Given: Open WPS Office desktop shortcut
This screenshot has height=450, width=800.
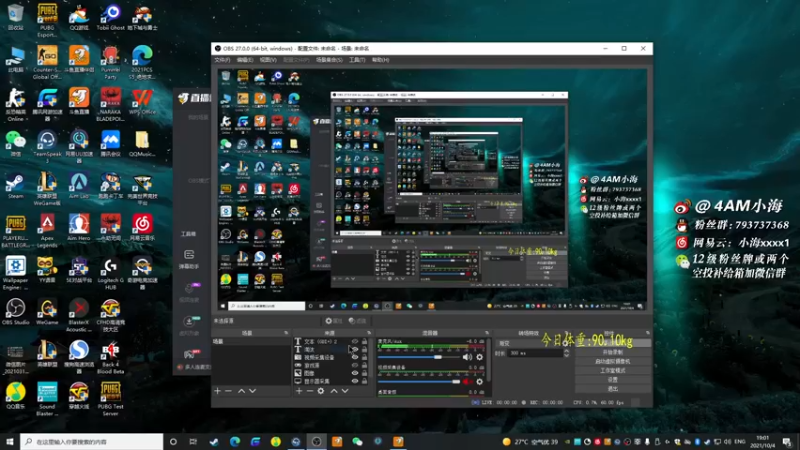Looking at the screenshot, I should point(142,102).
